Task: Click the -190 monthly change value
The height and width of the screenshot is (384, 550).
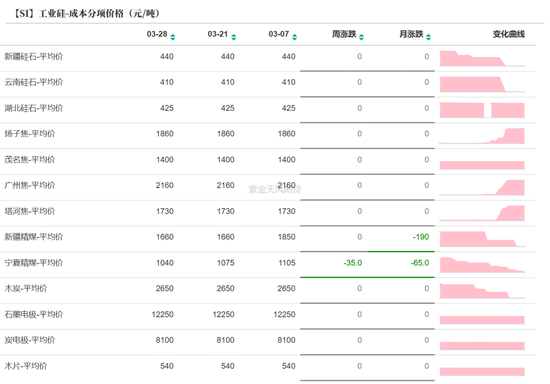Action: (x=421, y=237)
